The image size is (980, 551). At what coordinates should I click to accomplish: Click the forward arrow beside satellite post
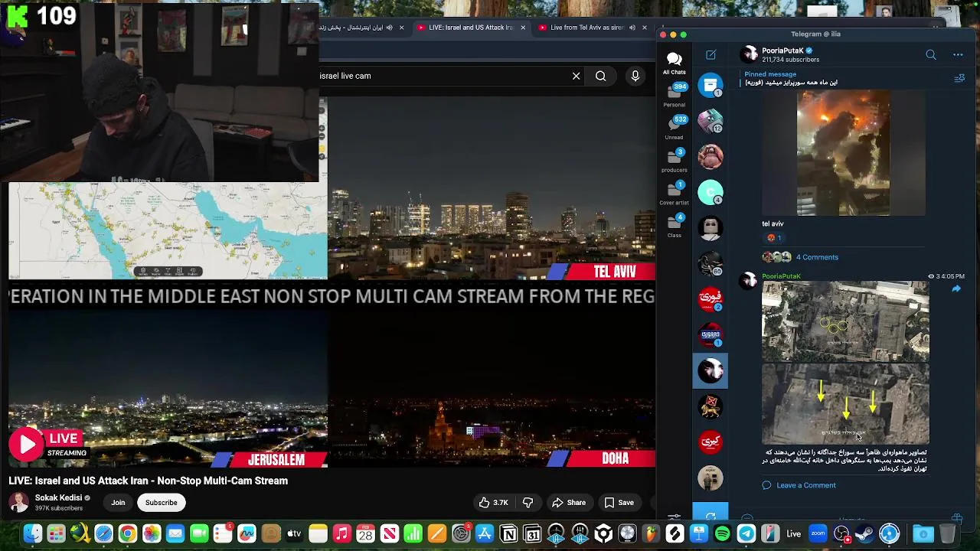pyautogui.click(x=956, y=289)
